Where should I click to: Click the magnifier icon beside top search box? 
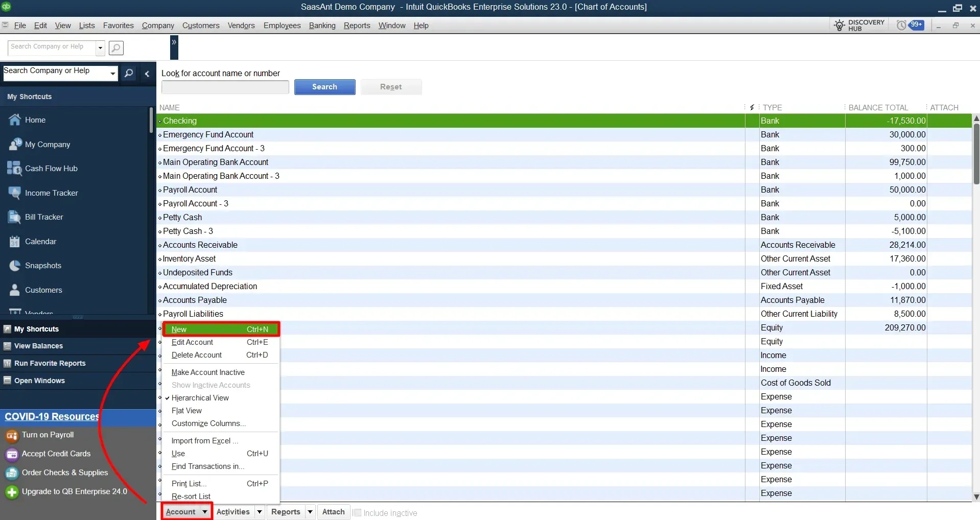tap(116, 48)
